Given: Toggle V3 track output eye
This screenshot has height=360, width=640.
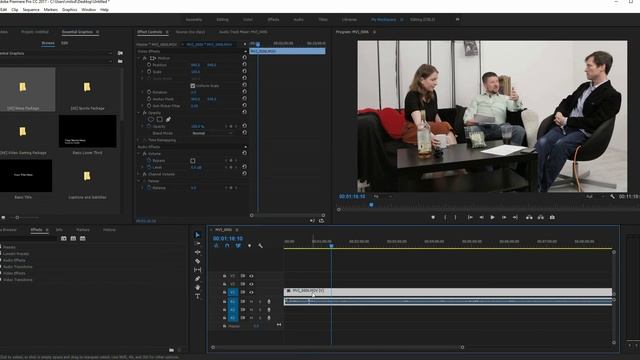Looking at the screenshot, I should coord(251,276).
